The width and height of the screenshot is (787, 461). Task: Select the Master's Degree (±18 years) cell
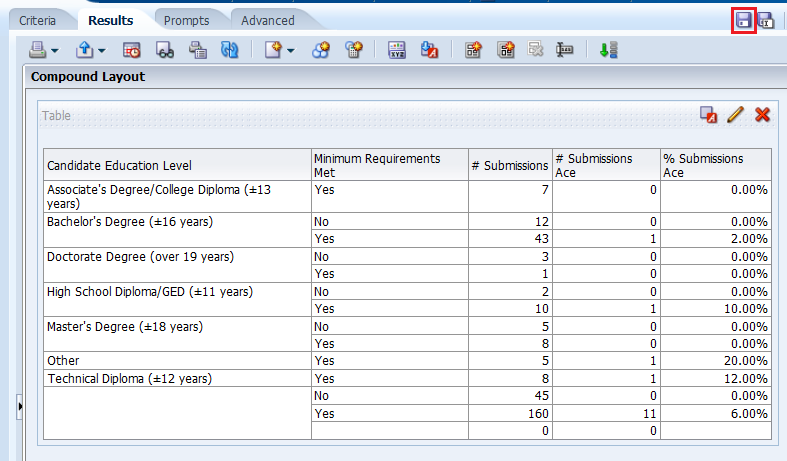click(177, 334)
